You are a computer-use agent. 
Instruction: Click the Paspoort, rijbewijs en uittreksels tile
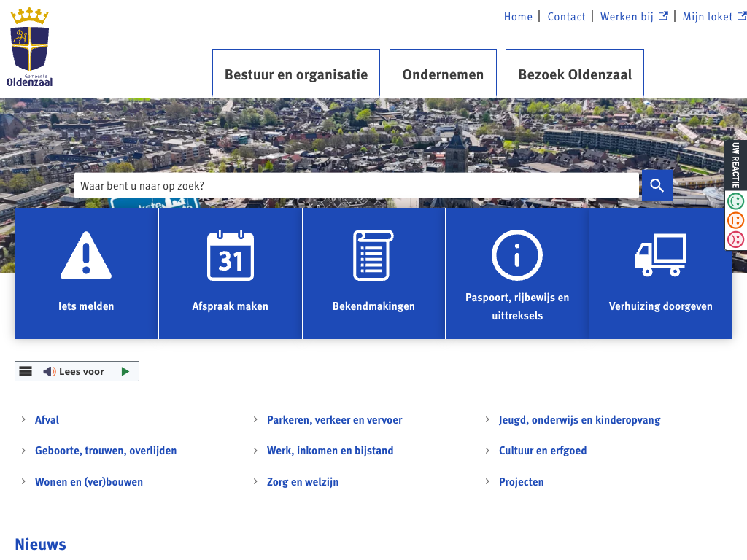pos(517,273)
